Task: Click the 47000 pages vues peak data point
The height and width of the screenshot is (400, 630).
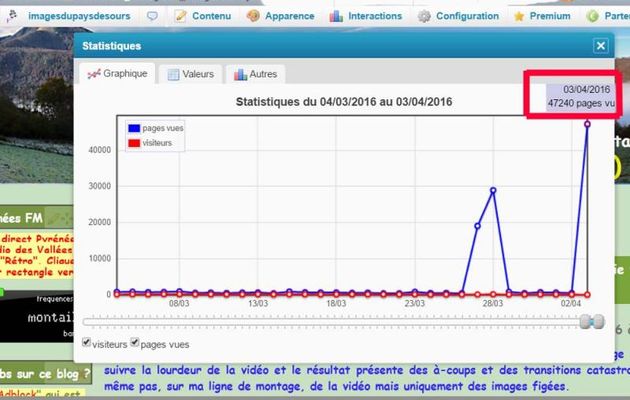Action: click(x=587, y=124)
